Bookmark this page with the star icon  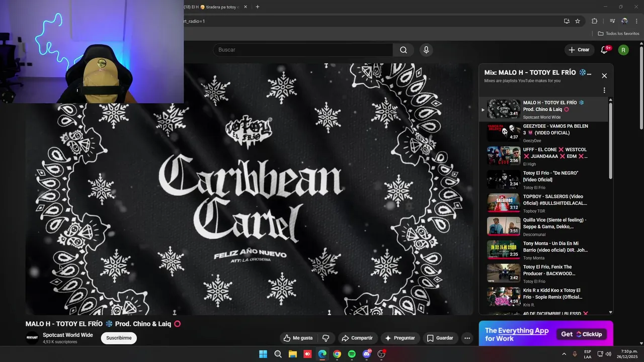(578, 21)
